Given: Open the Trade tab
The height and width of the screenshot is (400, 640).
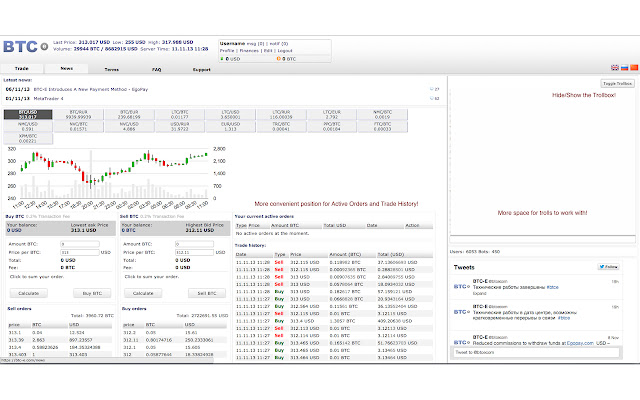Looking at the screenshot, I should coord(22,69).
